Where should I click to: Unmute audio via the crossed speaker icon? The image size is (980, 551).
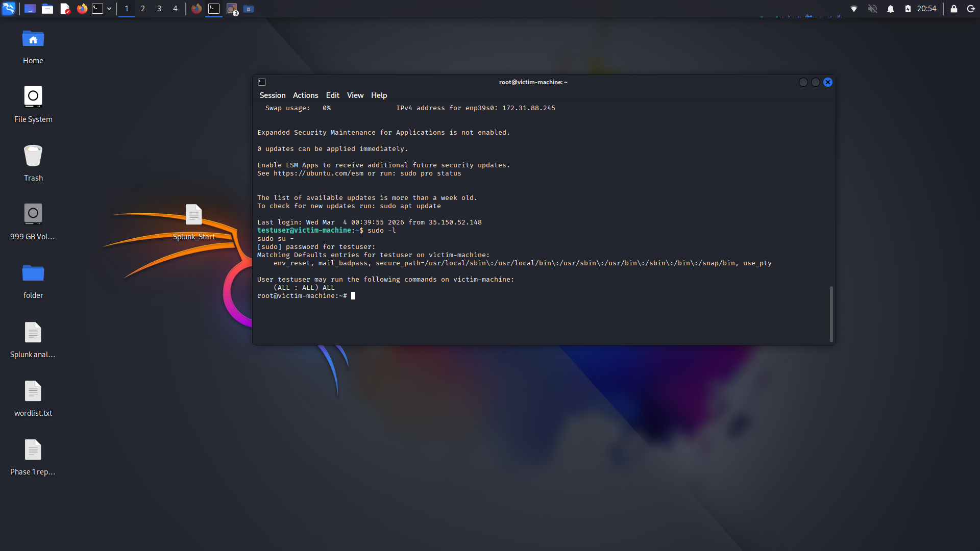click(x=872, y=9)
